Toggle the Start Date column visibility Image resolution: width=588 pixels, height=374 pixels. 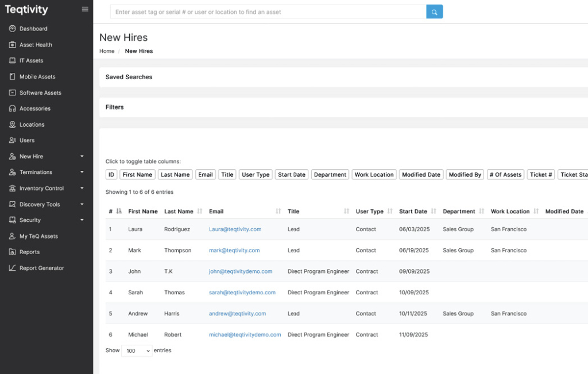(292, 175)
